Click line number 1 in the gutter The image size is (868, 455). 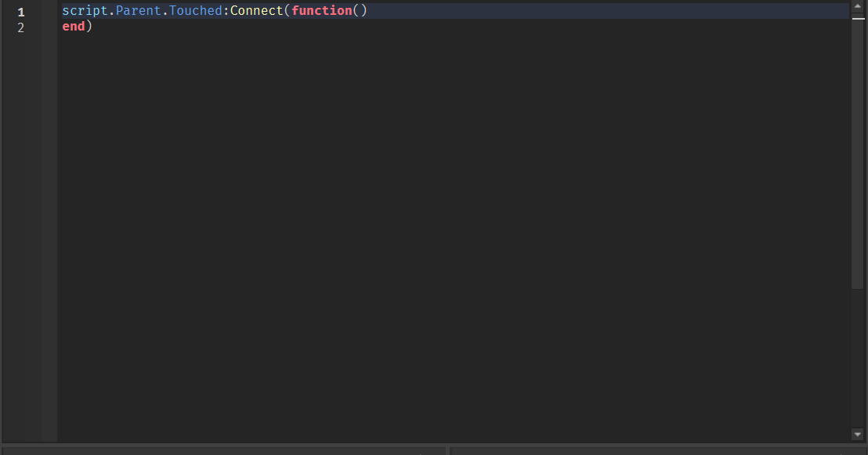(20, 12)
